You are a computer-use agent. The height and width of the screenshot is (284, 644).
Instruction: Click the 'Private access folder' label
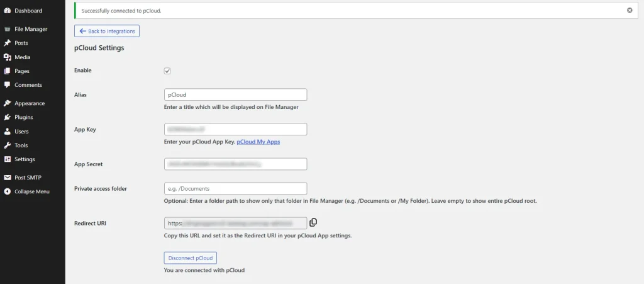[x=101, y=189]
